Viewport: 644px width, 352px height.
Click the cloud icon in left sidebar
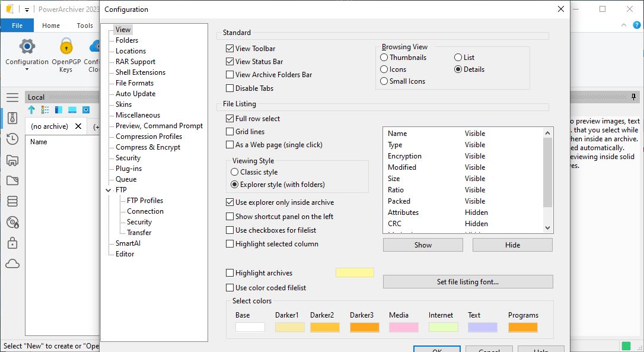tap(12, 264)
